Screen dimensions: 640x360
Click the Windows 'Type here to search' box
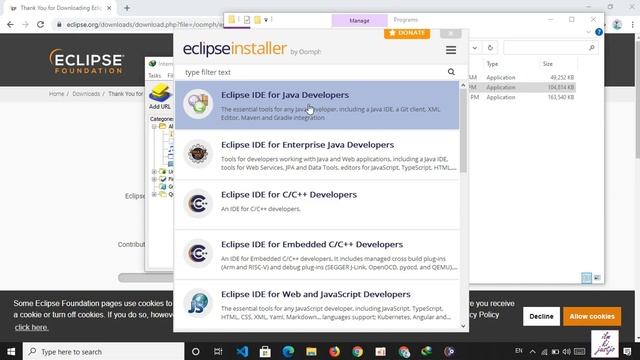[x=103, y=351]
